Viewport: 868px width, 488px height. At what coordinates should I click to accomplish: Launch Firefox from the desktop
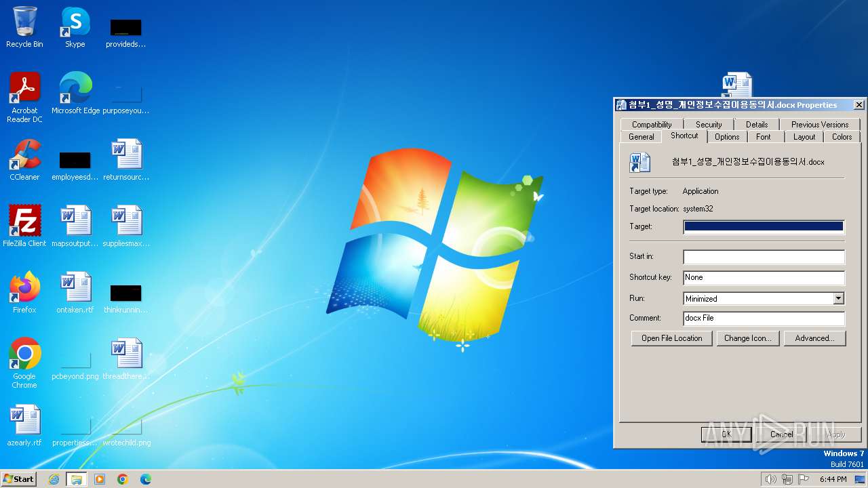point(24,293)
